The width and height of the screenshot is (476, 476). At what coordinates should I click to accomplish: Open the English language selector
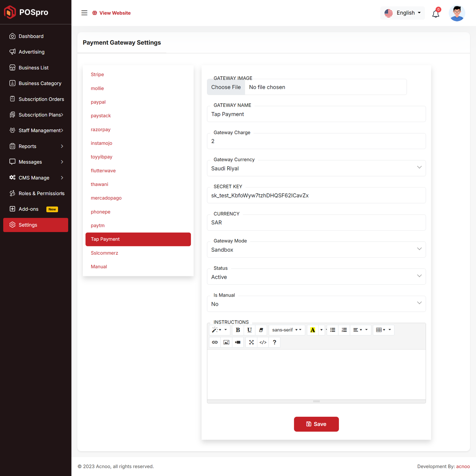(x=403, y=13)
